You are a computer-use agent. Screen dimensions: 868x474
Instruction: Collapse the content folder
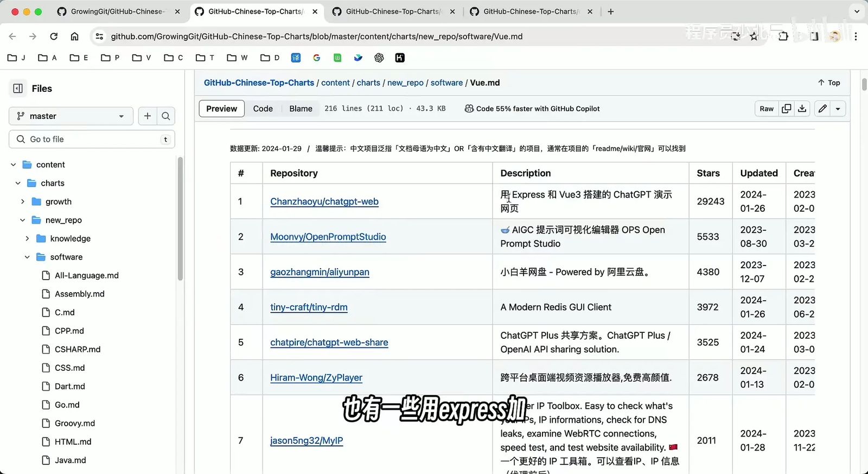coord(14,165)
